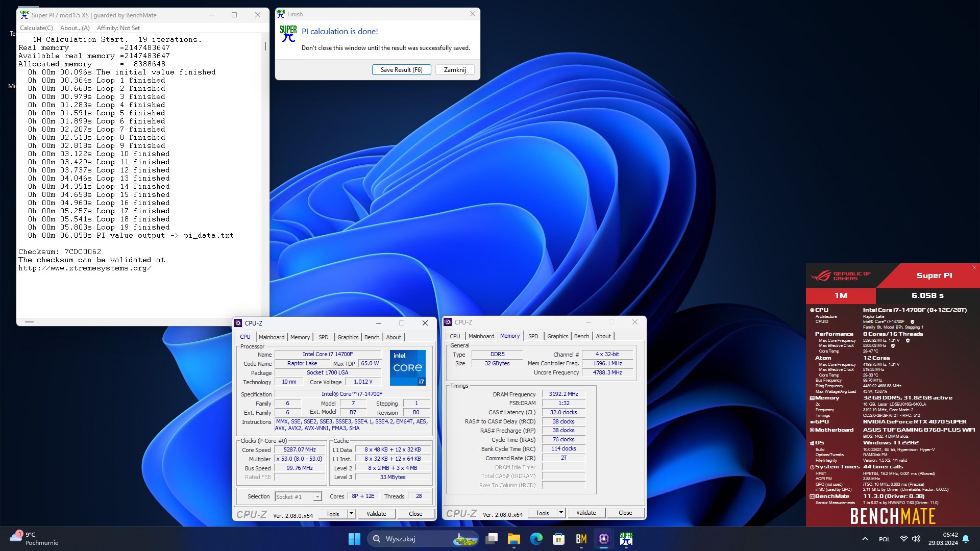Open Microsoft Store from taskbar

click(559, 539)
